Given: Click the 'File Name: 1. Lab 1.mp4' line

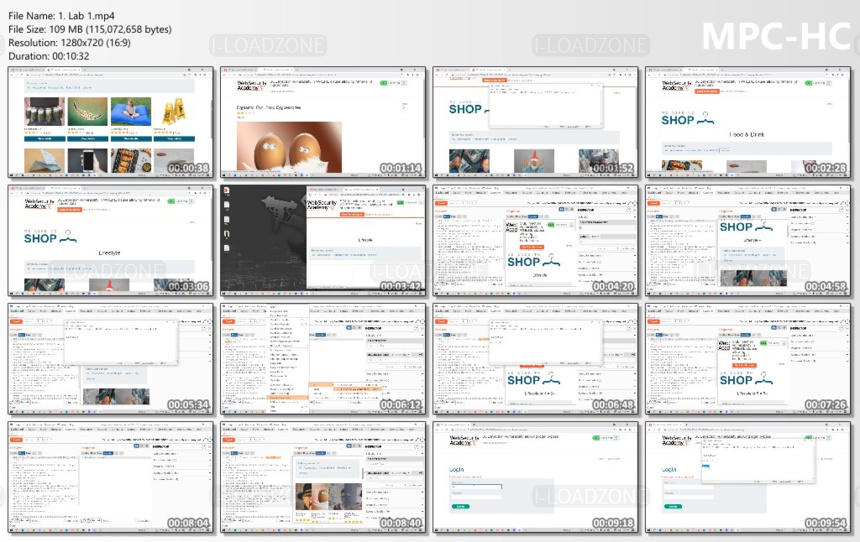Looking at the screenshot, I should pyautogui.click(x=61, y=16).
